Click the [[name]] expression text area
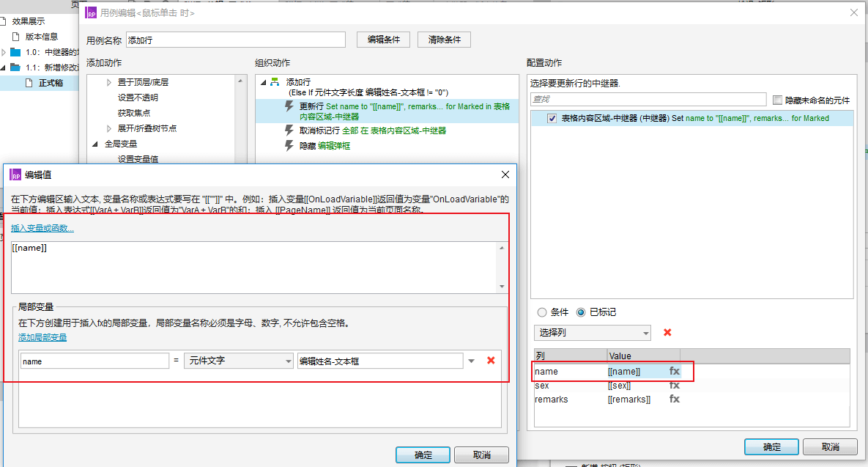868x467 pixels. click(x=254, y=267)
